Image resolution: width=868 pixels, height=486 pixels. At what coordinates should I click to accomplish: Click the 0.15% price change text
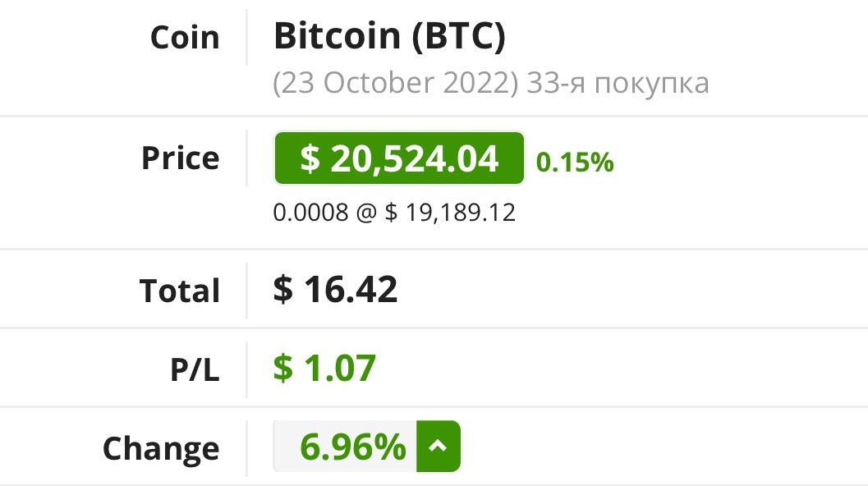pos(575,163)
